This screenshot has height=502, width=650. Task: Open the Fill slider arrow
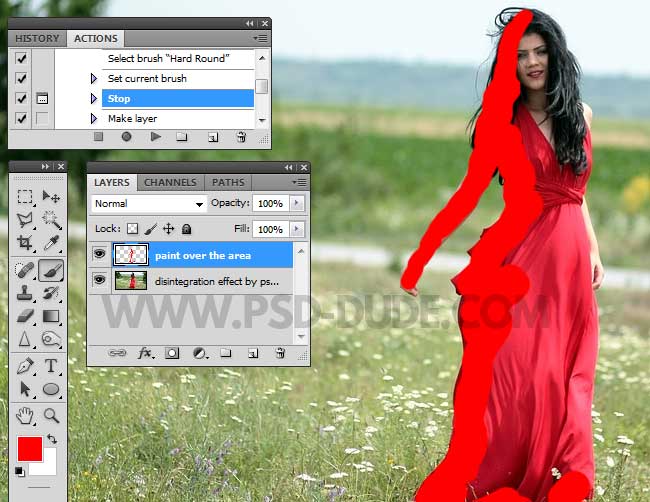297,229
